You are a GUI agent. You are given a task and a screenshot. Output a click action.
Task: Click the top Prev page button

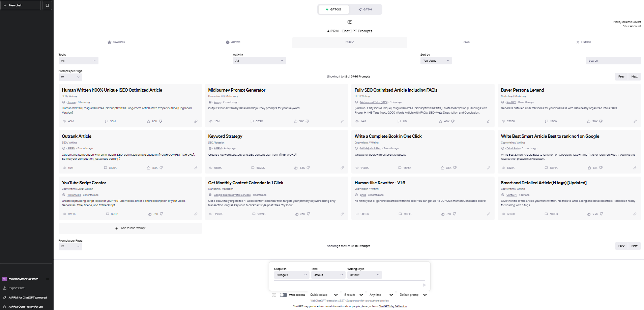tap(621, 76)
